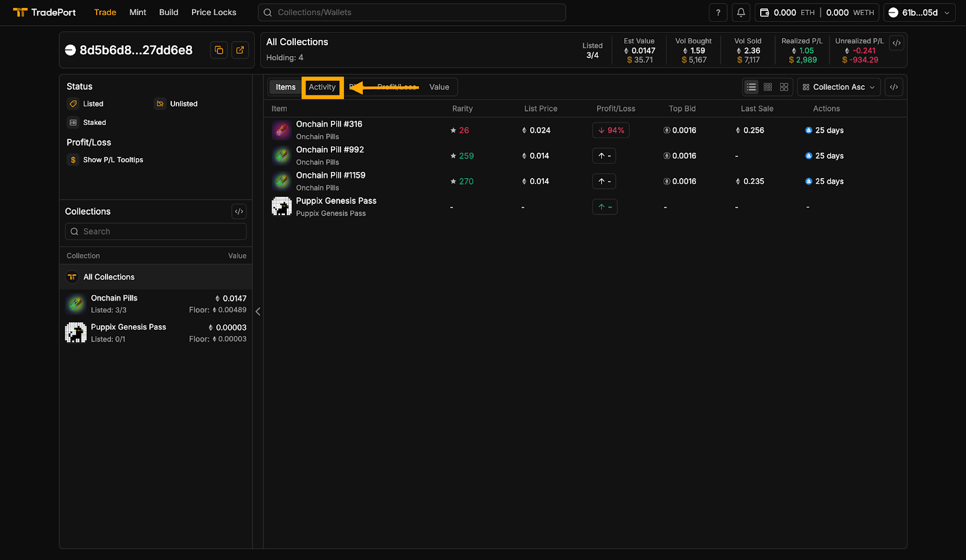This screenshot has width=966, height=560.
Task: Click green profit/loss badge for Puppix Genesis Pass
Action: [604, 207]
